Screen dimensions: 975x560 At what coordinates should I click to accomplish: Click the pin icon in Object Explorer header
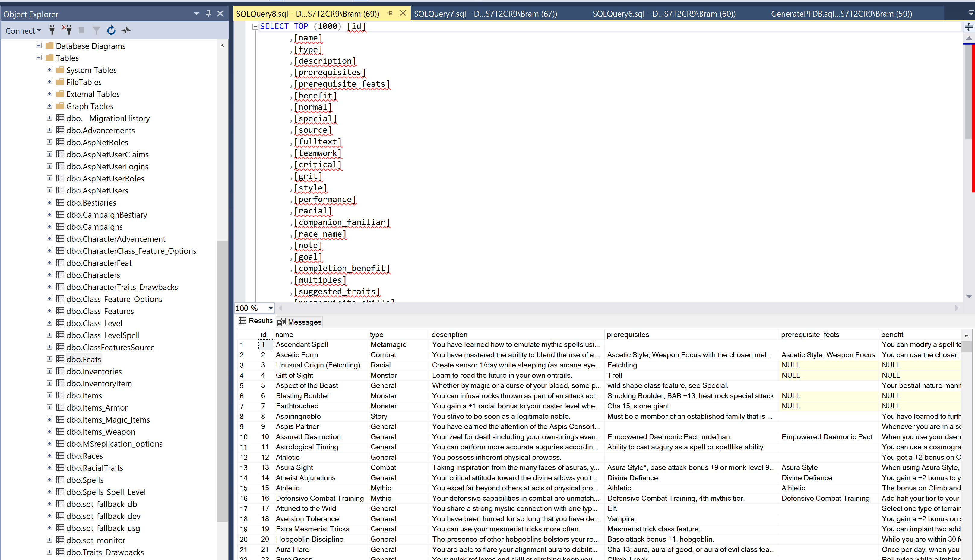click(x=208, y=14)
